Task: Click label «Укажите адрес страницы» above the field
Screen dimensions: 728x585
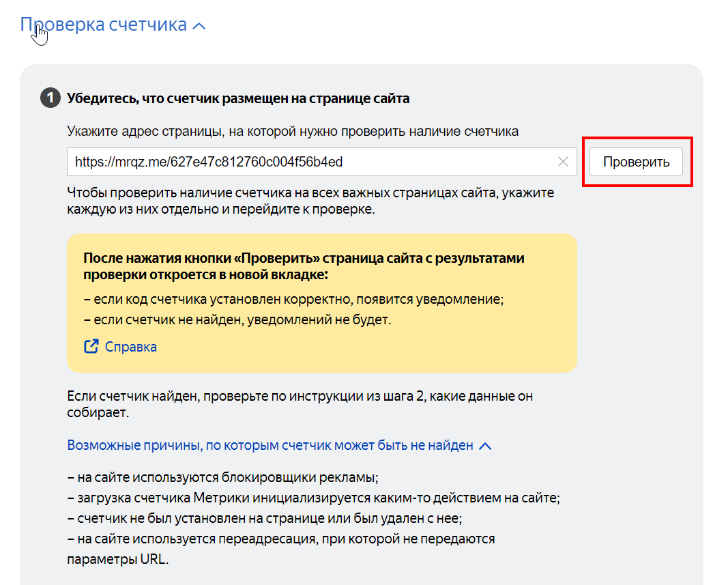Action: 293,132
